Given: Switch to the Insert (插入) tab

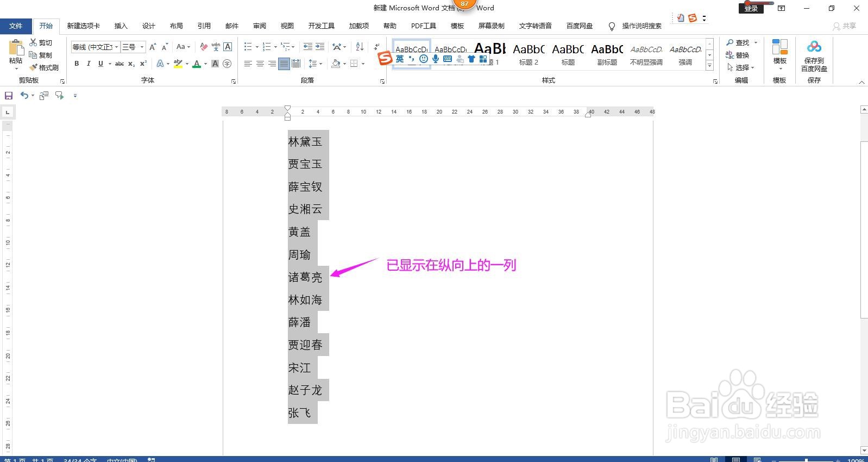Looking at the screenshot, I should [121, 26].
